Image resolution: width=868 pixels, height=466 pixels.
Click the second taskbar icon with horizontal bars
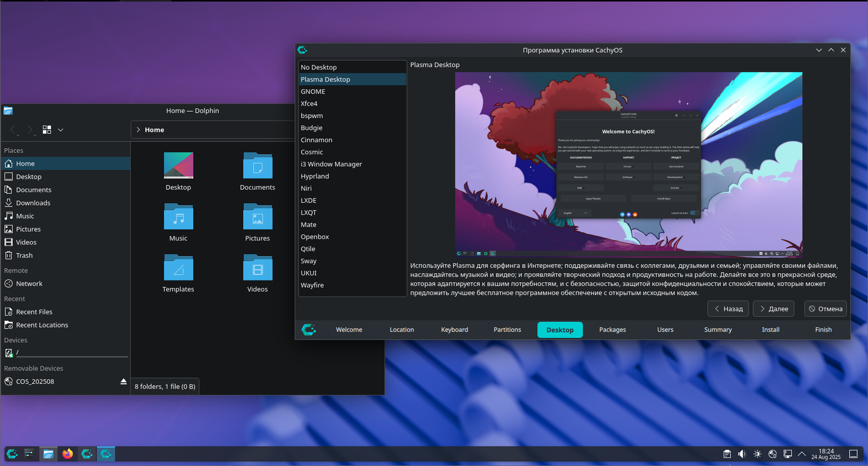tap(30, 454)
